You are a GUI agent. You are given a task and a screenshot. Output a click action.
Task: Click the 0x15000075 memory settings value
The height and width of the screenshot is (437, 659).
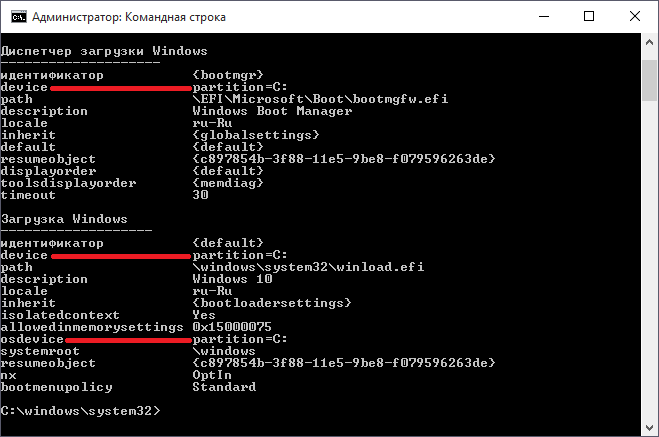[x=233, y=327]
